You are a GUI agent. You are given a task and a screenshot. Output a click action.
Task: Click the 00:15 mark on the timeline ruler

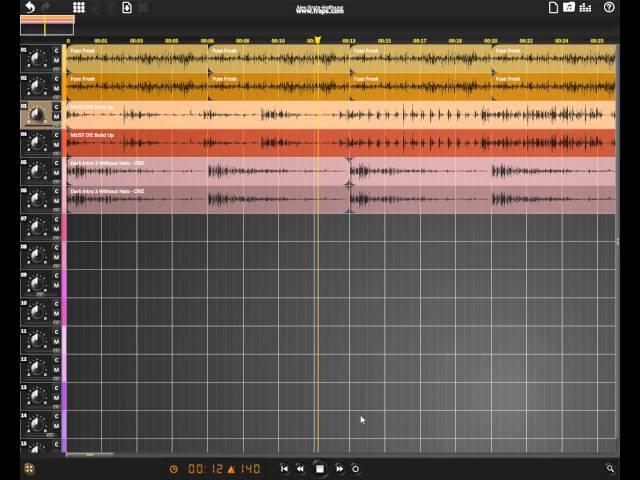[x=384, y=41]
